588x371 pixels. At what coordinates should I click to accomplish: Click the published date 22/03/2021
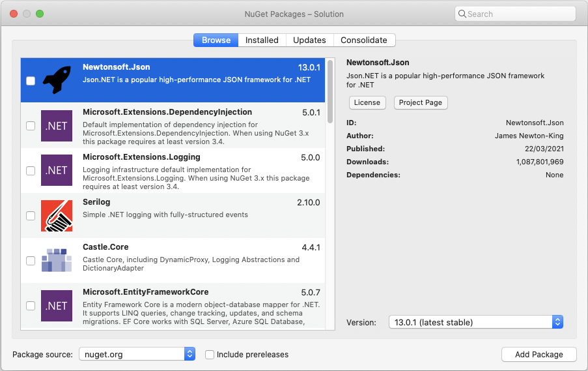pyautogui.click(x=544, y=149)
